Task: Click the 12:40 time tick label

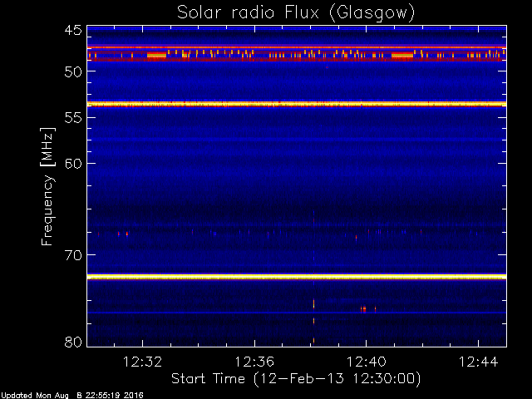Action: click(x=366, y=362)
